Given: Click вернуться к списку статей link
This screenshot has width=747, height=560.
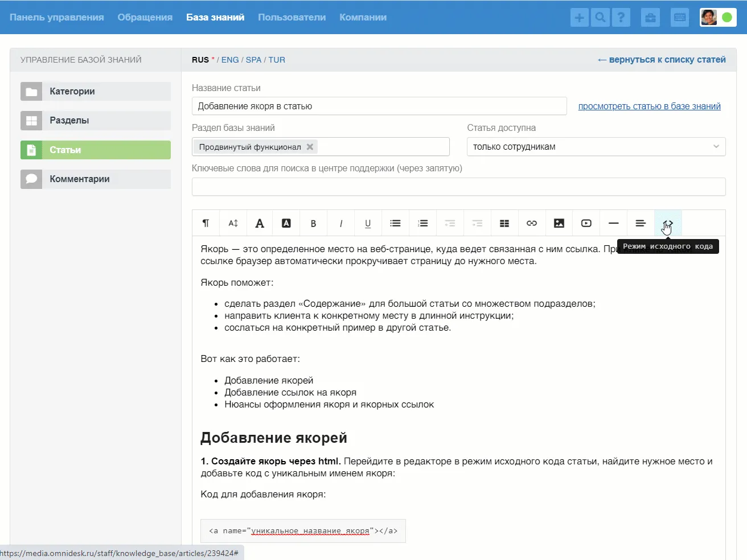Looking at the screenshot, I should pos(662,60).
